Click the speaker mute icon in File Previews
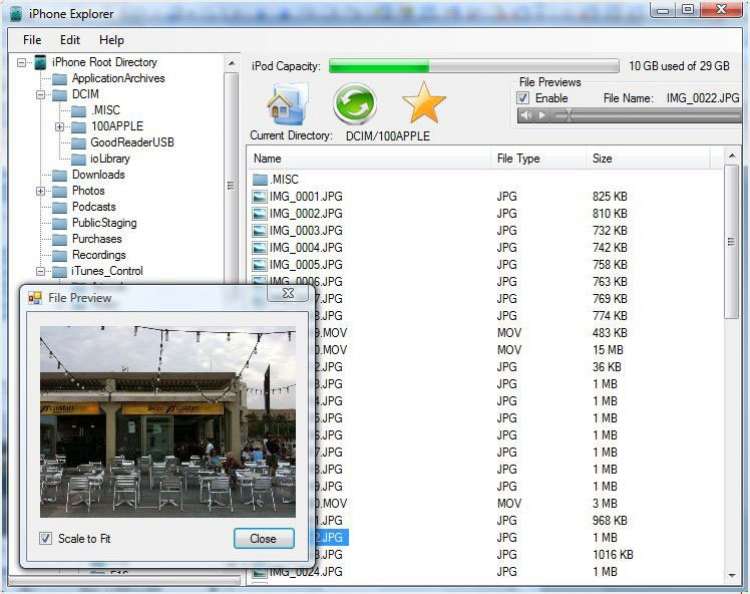The height and width of the screenshot is (594, 750). click(526, 115)
